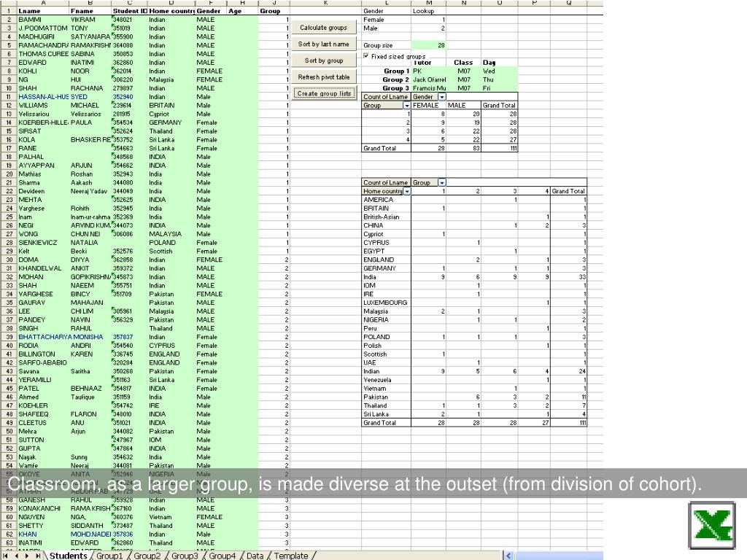Click GERMANY cell in KOERBER-HILLE row
The height and width of the screenshot is (560, 747).
[x=171, y=122]
